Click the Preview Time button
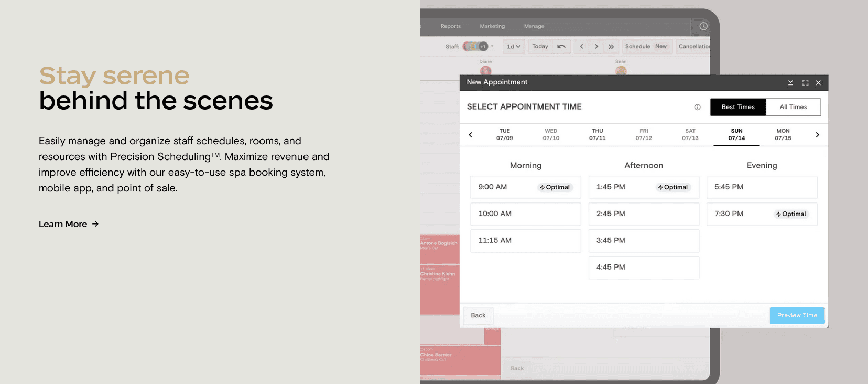 click(797, 315)
